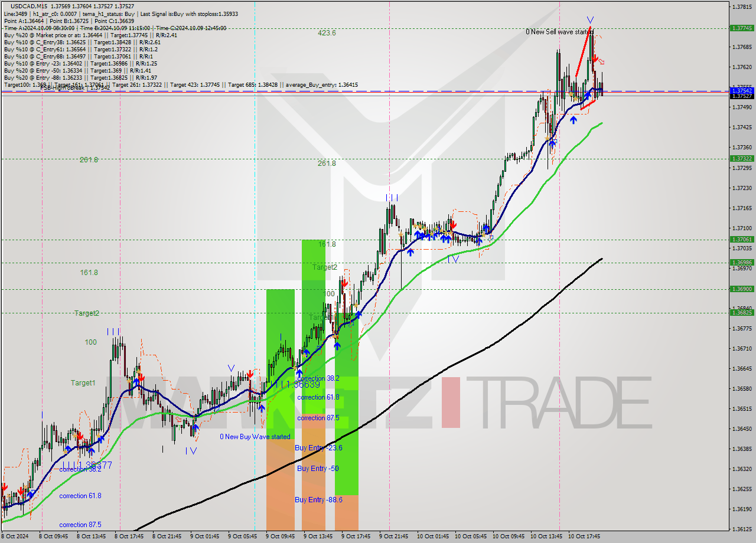Select the '0 New Sell wave started' annotation
The width and height of the screenshot is (756, 543).
[x=559, y=32]
